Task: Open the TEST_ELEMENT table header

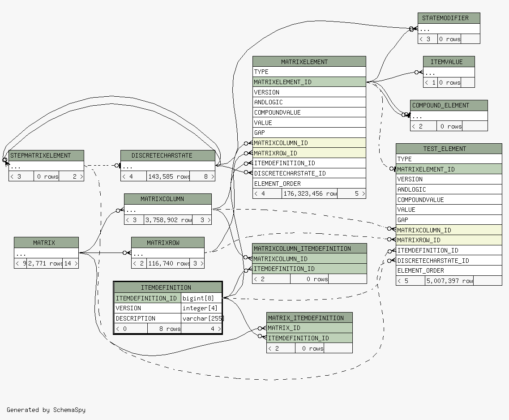Action: (x=449, y=149)
